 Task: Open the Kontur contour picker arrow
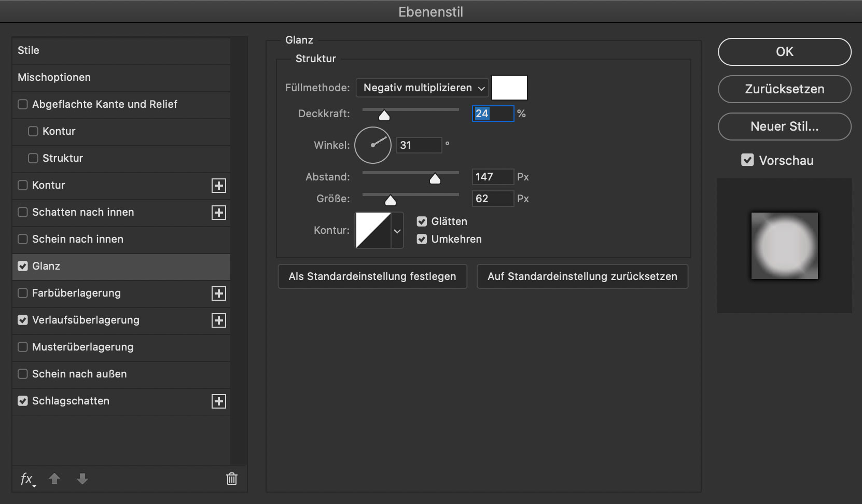tap(397, 231)
